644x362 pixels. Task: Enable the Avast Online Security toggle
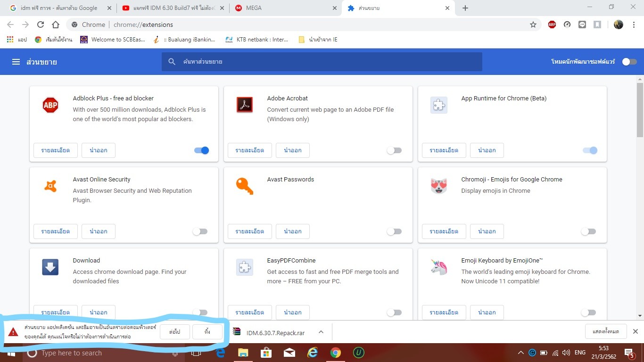click(200, 231)
